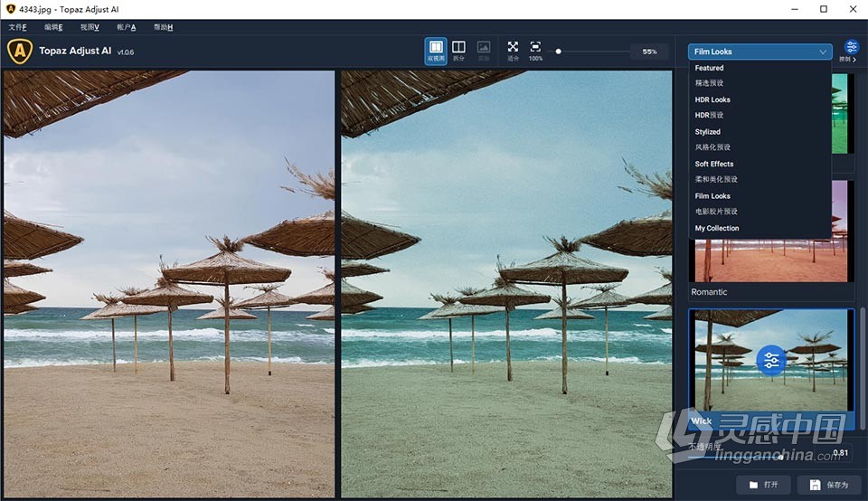This screenshot has width=868, height=501.
Task: Pick the Stylized preset category
Action: pos(708,132)
